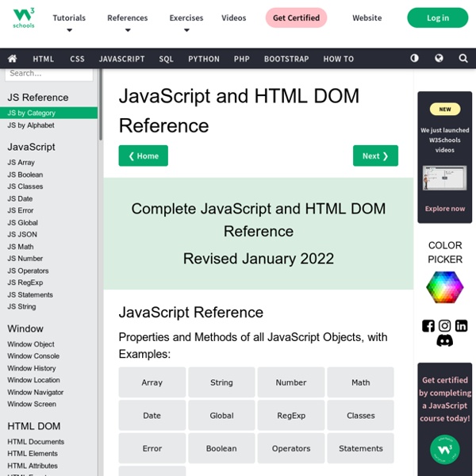476x476 pixels.
Task: Open the language globe icon
Action: (x=439, y=58)
